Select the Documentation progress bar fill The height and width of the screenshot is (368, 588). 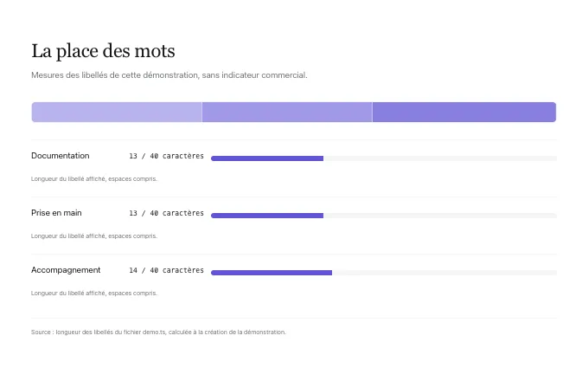tap(267, 158)
